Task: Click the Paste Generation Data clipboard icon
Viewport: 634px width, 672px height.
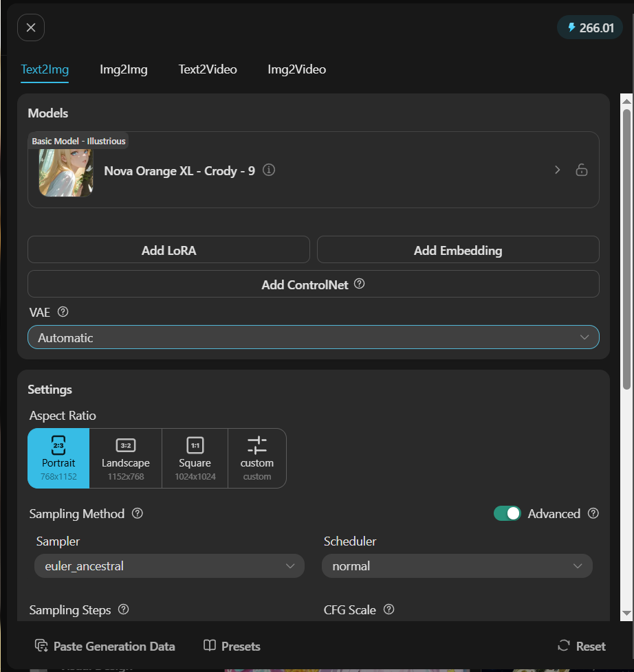Action: (x=41, y=646)
